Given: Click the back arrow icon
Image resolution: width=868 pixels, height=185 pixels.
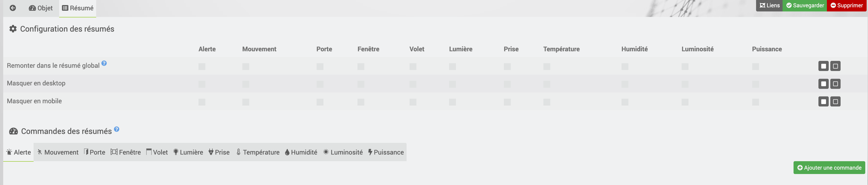Looking at the screenshot, I should pos(13,8).
